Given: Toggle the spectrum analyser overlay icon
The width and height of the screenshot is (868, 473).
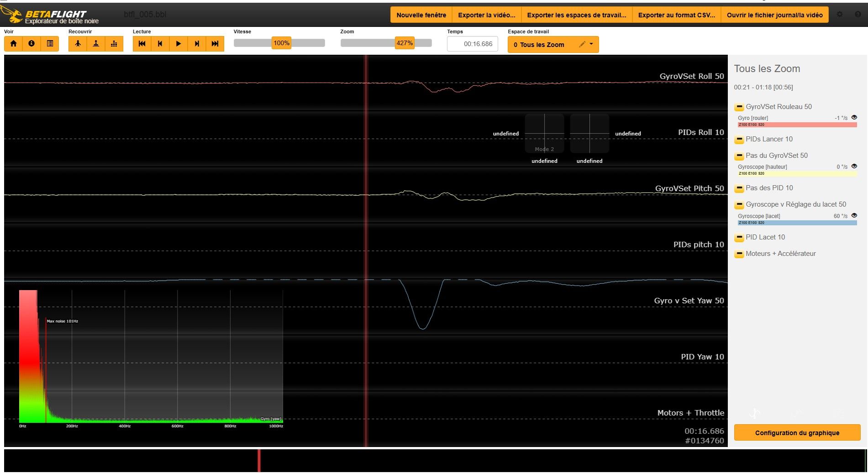Looking at the screenshot, I should click(114, 44).
